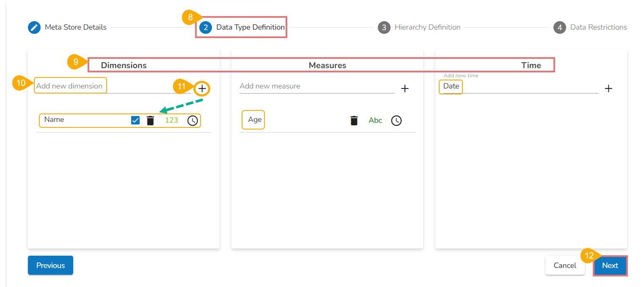Click the plus icon to add dimension
The width and height of the screenshot is (644, 287).
(202, 88)
